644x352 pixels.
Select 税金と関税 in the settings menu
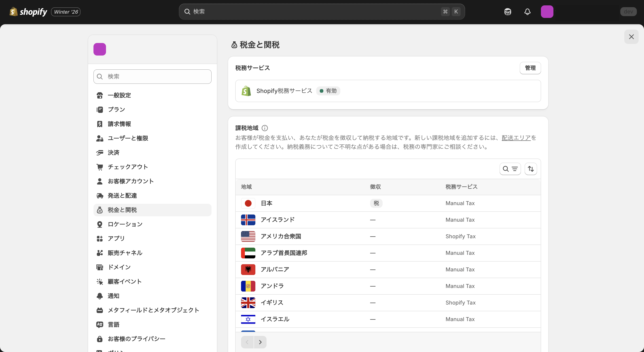coord(122,210)
